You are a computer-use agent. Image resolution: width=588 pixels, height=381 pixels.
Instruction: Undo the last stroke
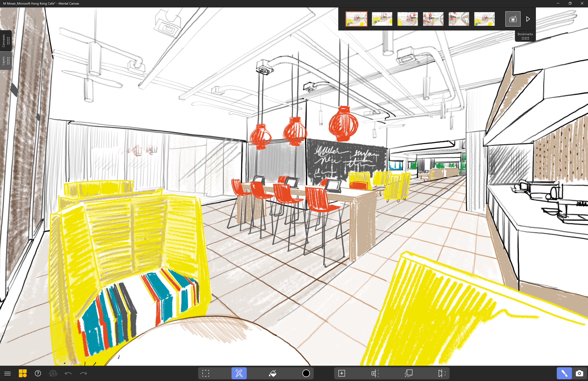click(68, 373)
